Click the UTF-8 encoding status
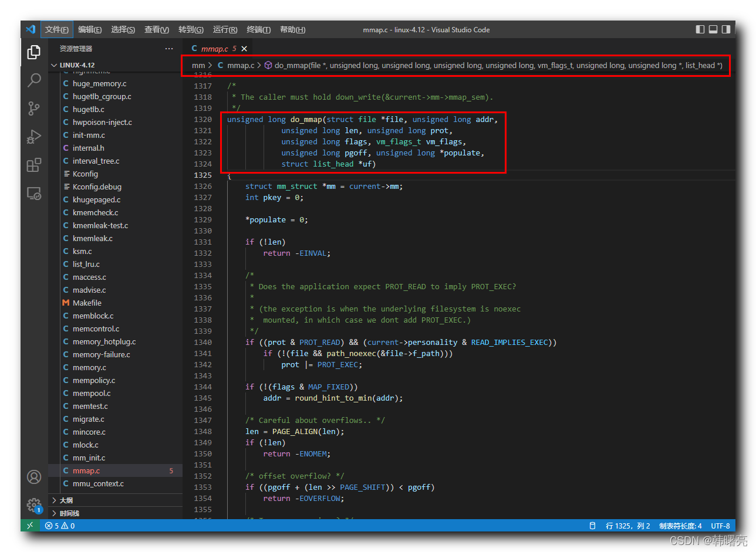This screenshot has height=552, width=756. pos(720,526)
